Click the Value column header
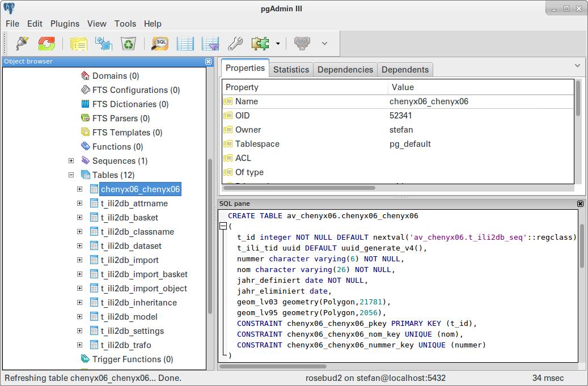The width and height of the screenshot is (588, 386). 481,87
